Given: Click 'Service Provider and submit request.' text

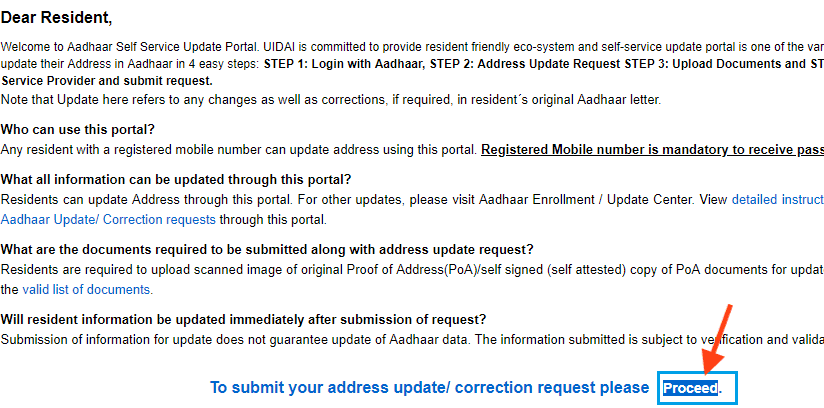Looking at the screenshot, I should [107, 81].
